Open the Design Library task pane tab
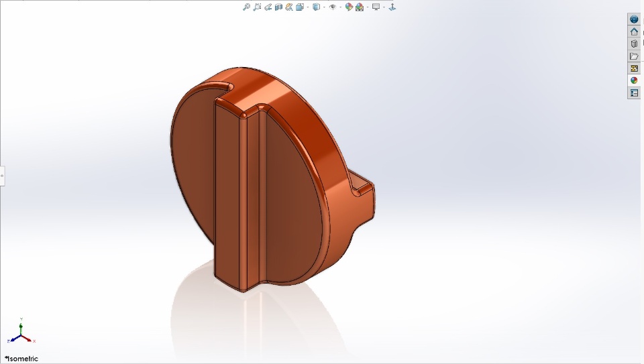The image size is (644, 364). point(634,44)
